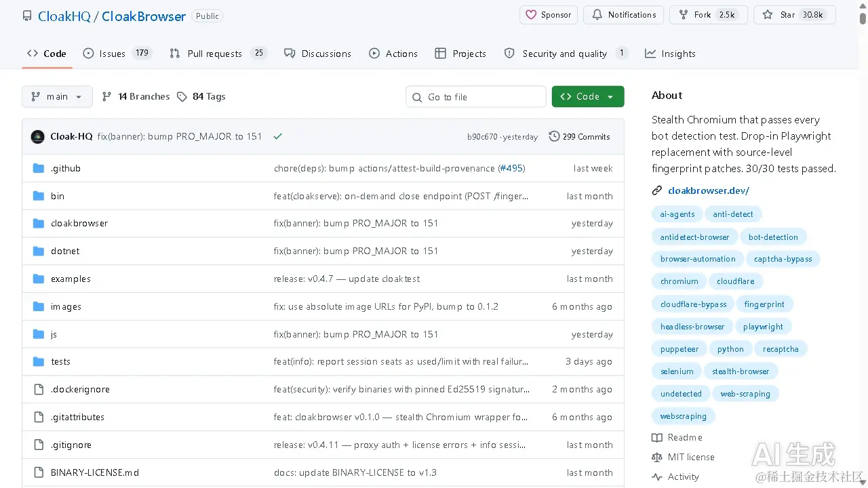Open the main branch dropdown

pos(57,96)
